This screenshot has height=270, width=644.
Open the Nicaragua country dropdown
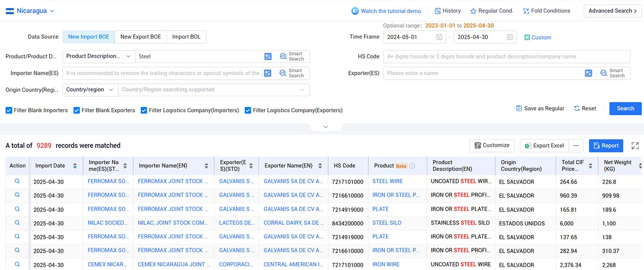30,11
